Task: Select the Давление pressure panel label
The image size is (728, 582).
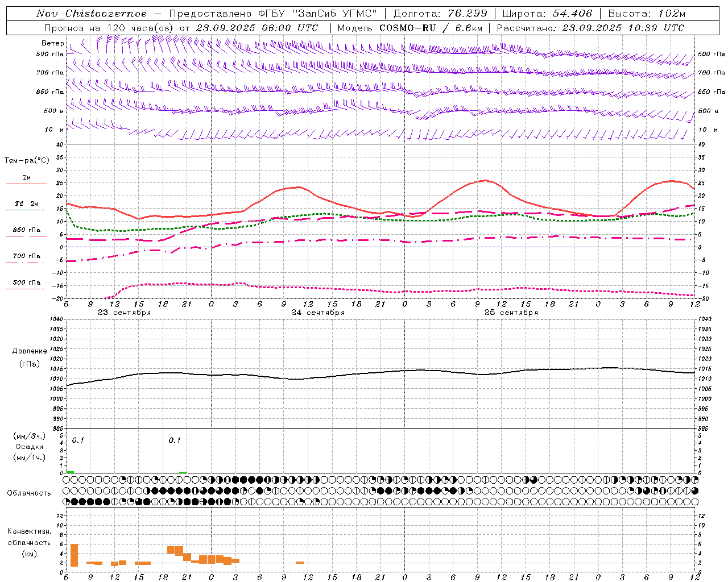Action: (30, 351)
